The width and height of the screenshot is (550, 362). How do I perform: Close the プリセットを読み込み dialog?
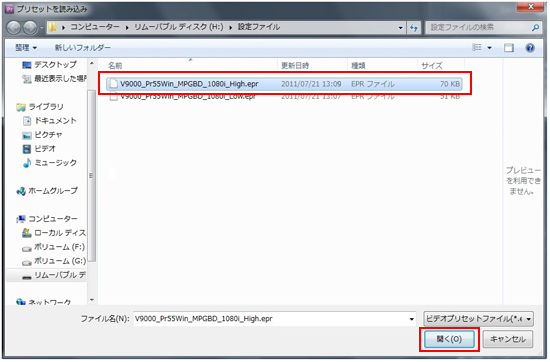(x=531, y=7)
